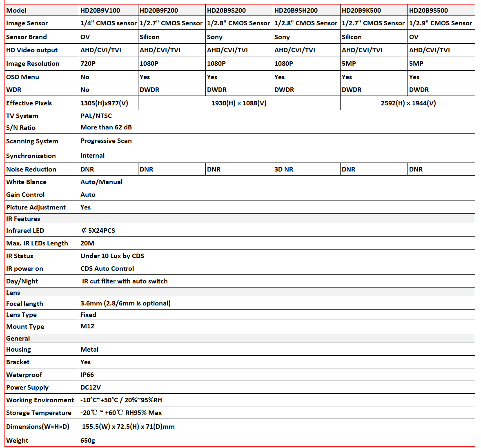Select the 1930(H) × 1088(V) cell
The image size is (481, 448).
point(239,103)
